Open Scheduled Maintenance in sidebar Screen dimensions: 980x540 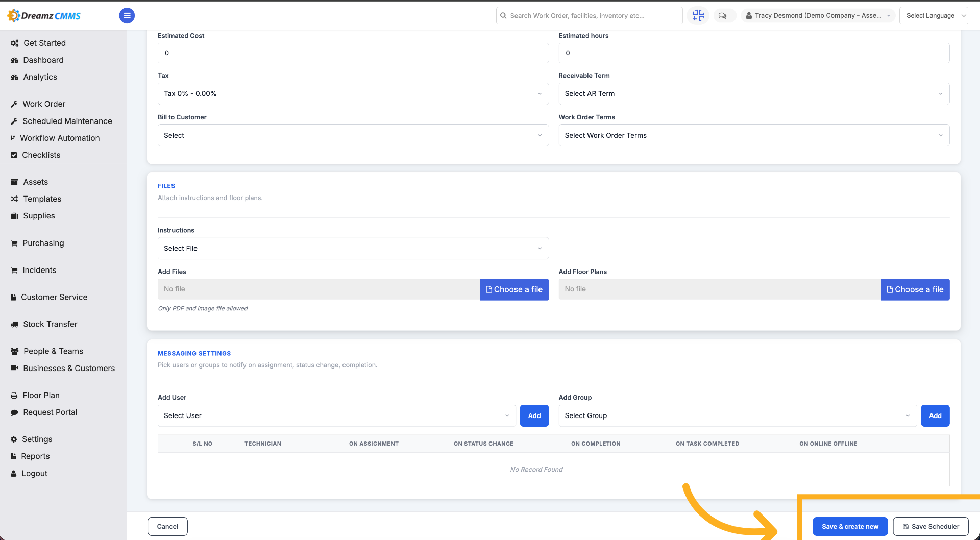(x=67, y=121)
